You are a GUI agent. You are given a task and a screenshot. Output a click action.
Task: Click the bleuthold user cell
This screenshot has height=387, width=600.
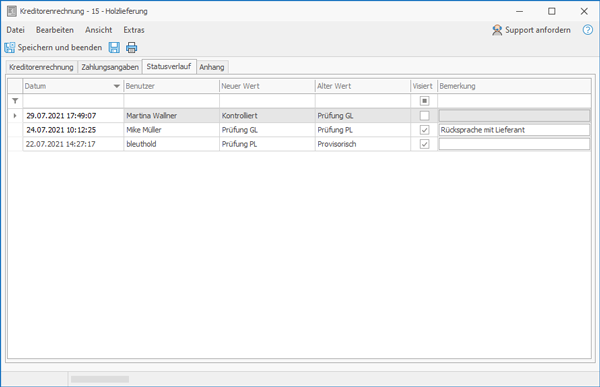(171, 144)
